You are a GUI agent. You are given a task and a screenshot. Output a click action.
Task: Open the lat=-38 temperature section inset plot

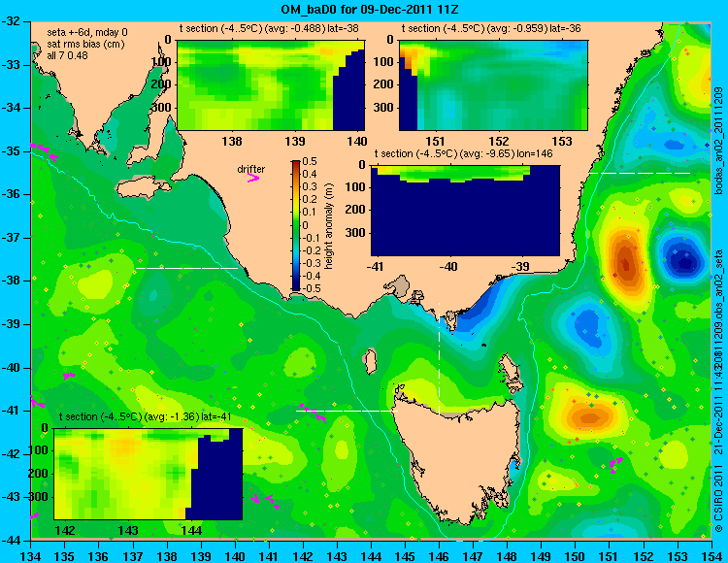[x=271, y=85]
